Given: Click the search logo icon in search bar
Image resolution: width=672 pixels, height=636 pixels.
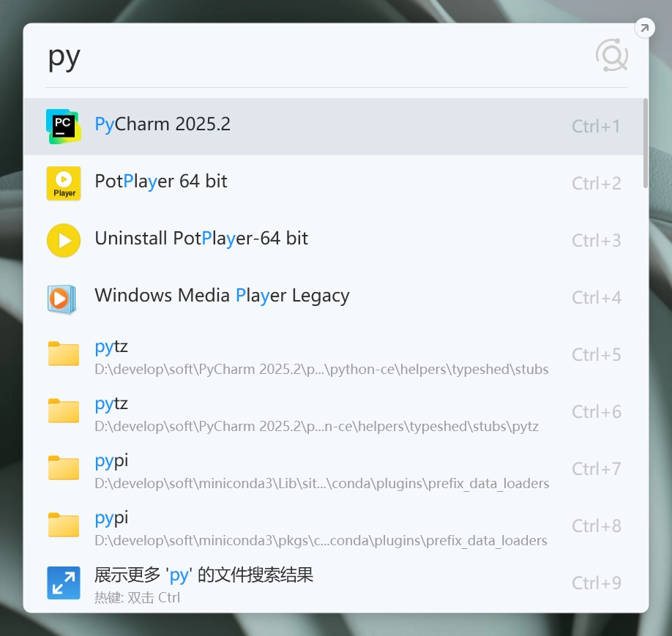Looking at the screenshot, I should pyautogui.click(x=611, y=56).
